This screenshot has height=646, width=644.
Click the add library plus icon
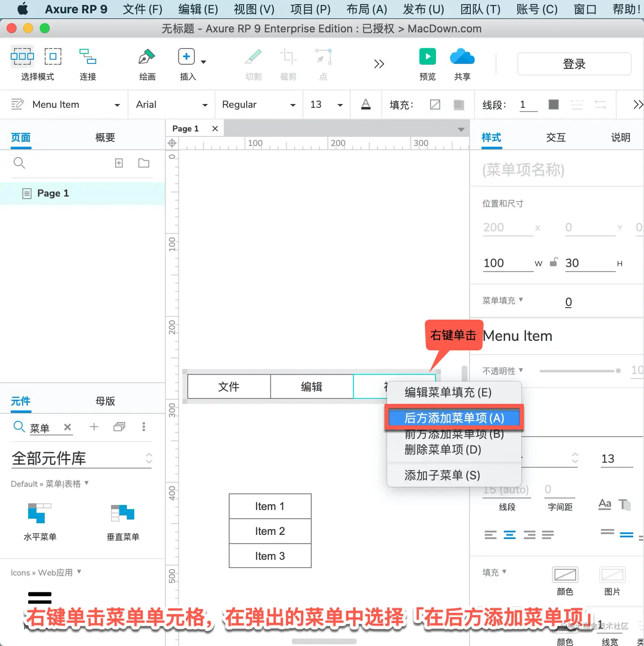94,427
